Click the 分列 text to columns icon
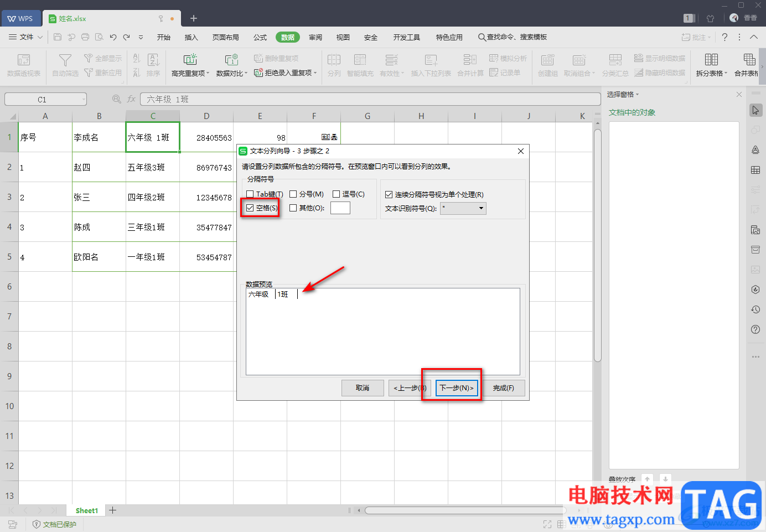Viewport: 766px width, 532px height. (x=334, y=60)
